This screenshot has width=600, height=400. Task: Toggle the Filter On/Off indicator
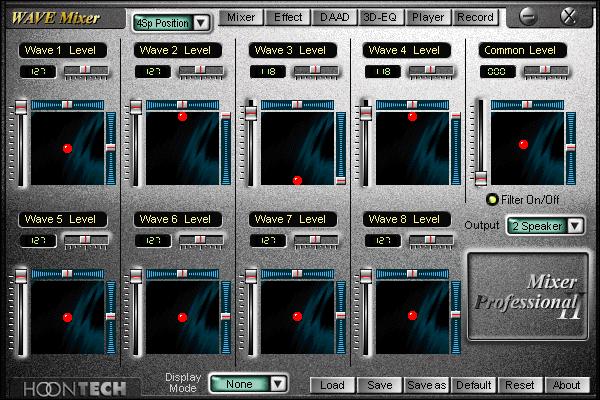point(492,199)
